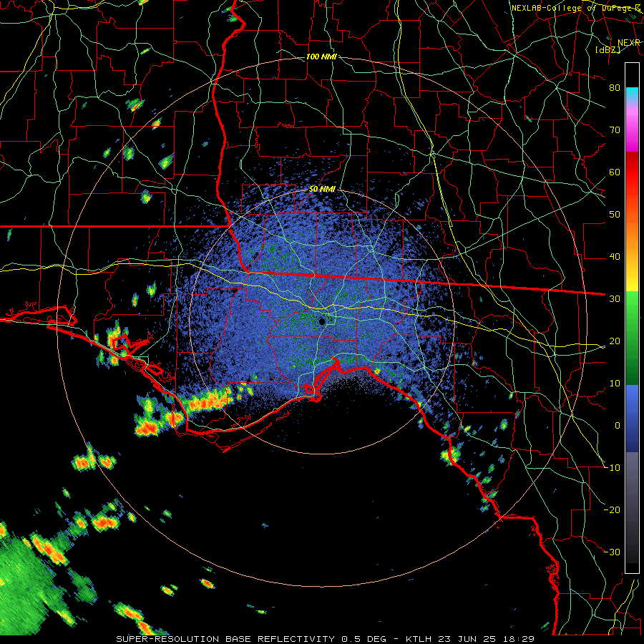Click the 100 NMI range ring label

click(x=321, y=57)
